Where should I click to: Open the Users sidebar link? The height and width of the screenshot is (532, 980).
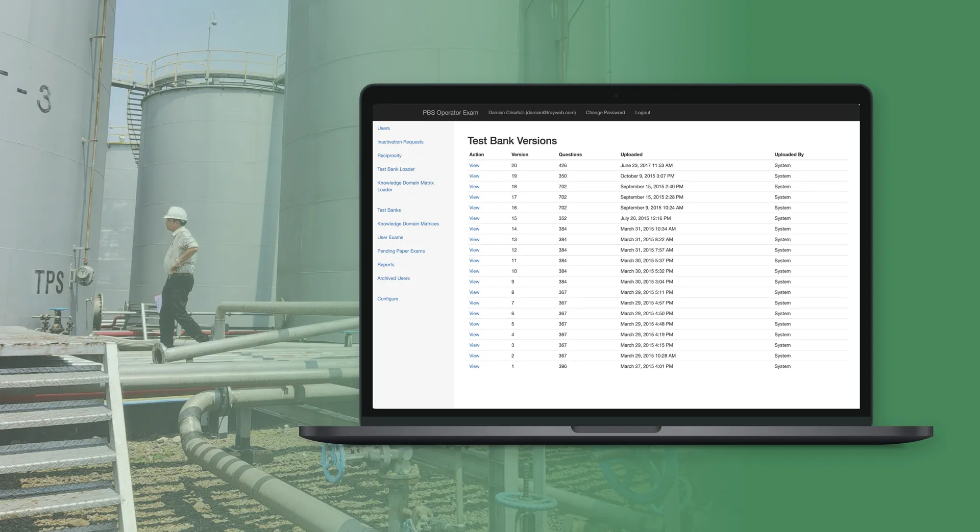(x=383, y=129)
